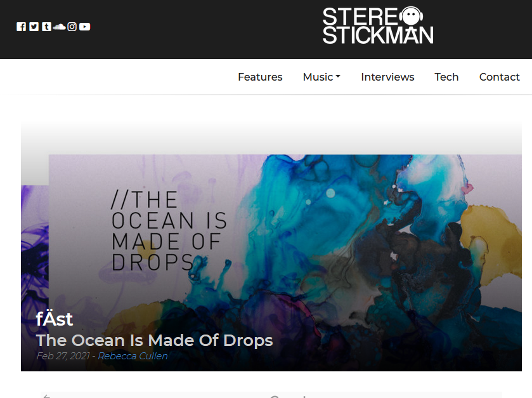
Task: Open the SoundCloud cloud icon
Action: click(x=60, y=27)
